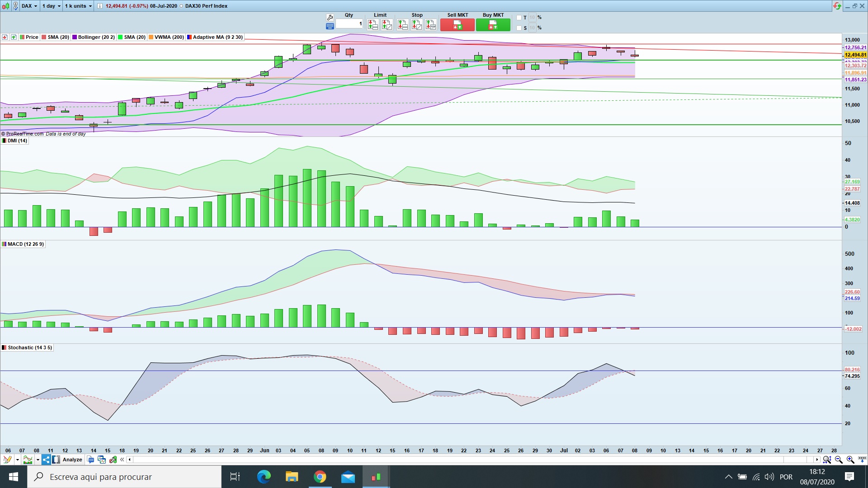This screenshot has height=488, width=868.
Task: Click the first Limit order icon
Action: point(373,25)
